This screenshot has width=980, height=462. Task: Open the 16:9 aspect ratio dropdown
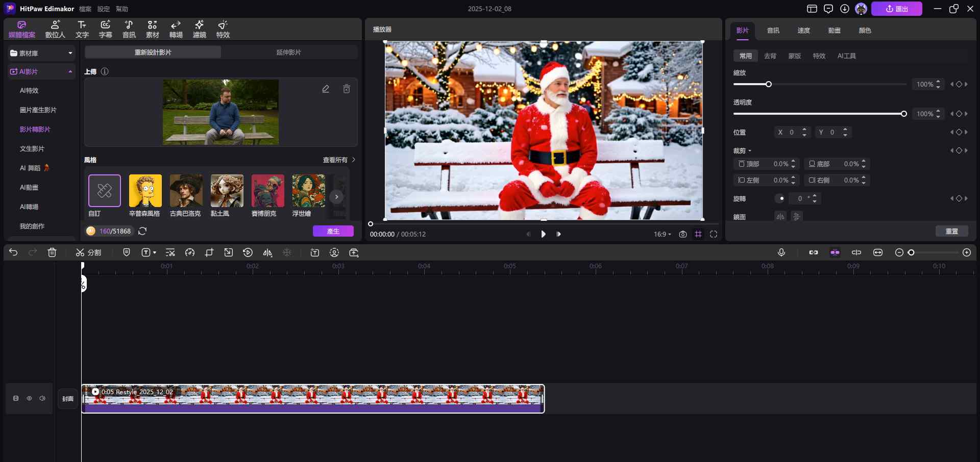tap(662, 234)
